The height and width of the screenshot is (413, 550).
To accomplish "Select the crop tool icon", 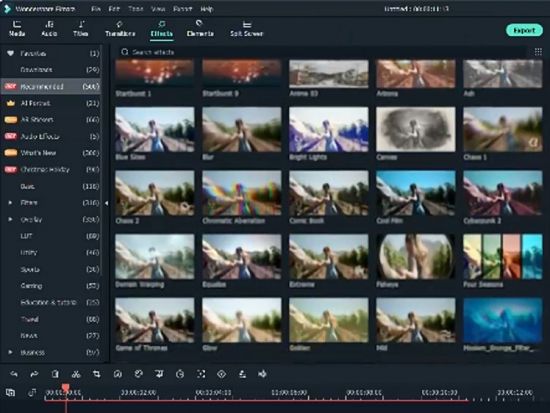I will (96, 374).
